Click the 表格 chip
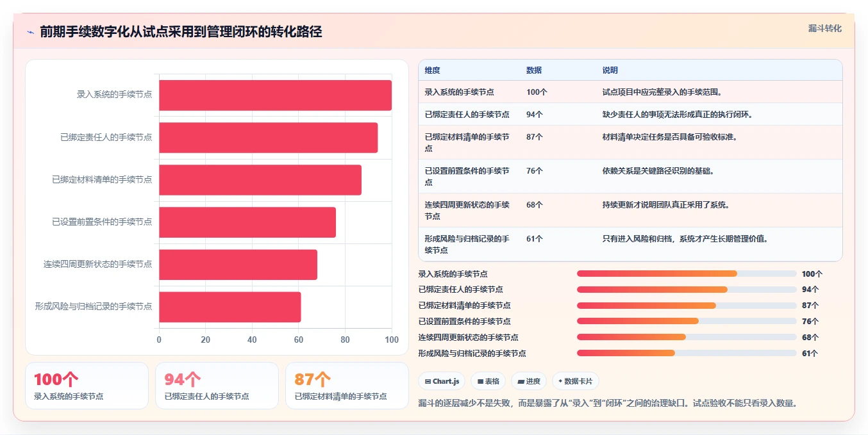 [x=488, y=381]
